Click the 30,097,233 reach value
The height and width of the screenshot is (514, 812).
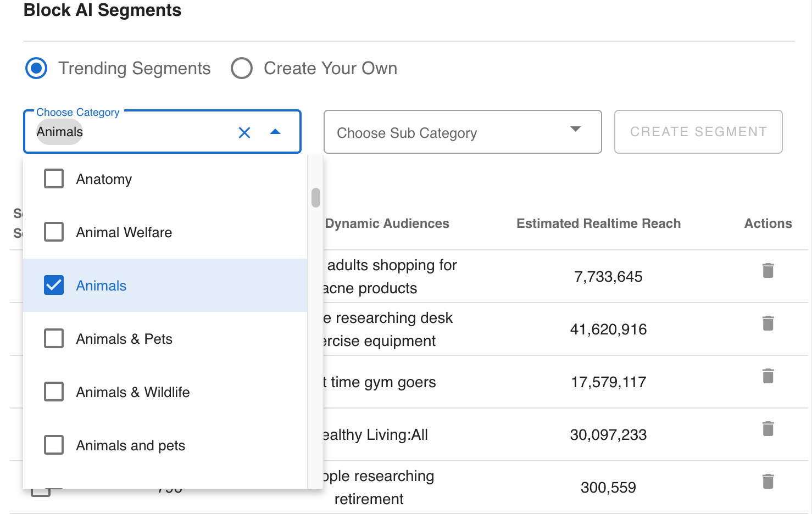tap(608, 435)
